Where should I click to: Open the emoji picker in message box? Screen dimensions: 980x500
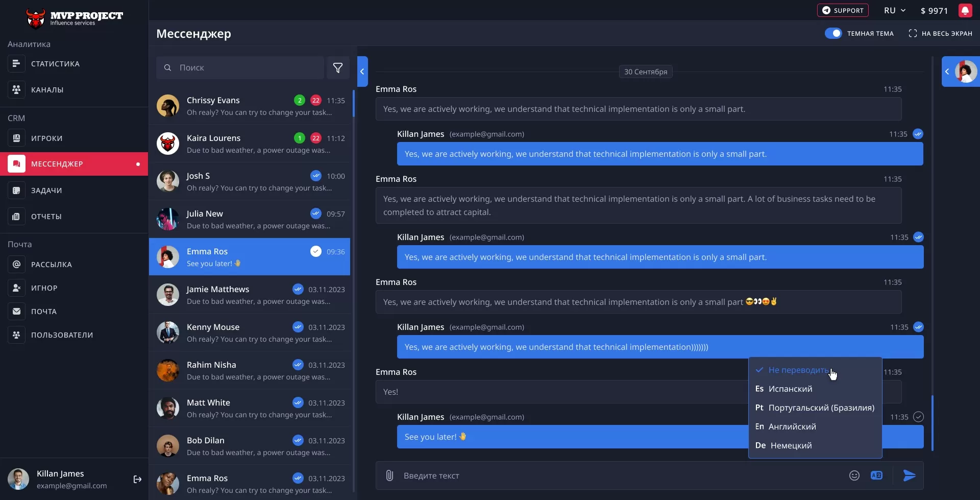coord(854,475)
